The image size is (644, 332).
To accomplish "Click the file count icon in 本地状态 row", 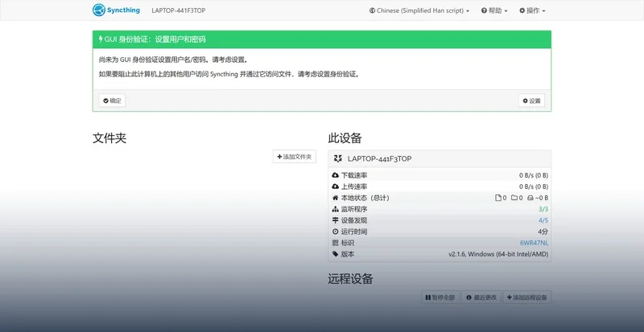I will [498, 198].
